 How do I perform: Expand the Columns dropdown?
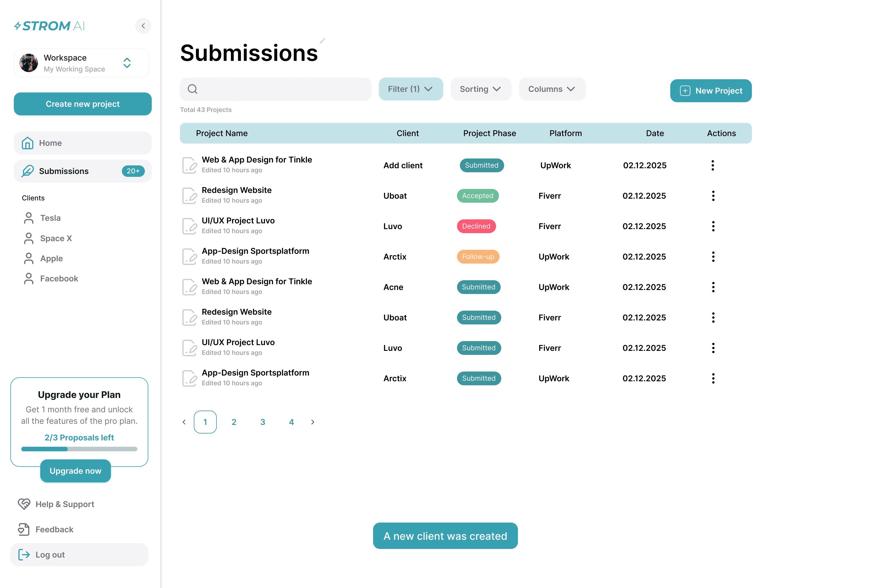(552, 89)
